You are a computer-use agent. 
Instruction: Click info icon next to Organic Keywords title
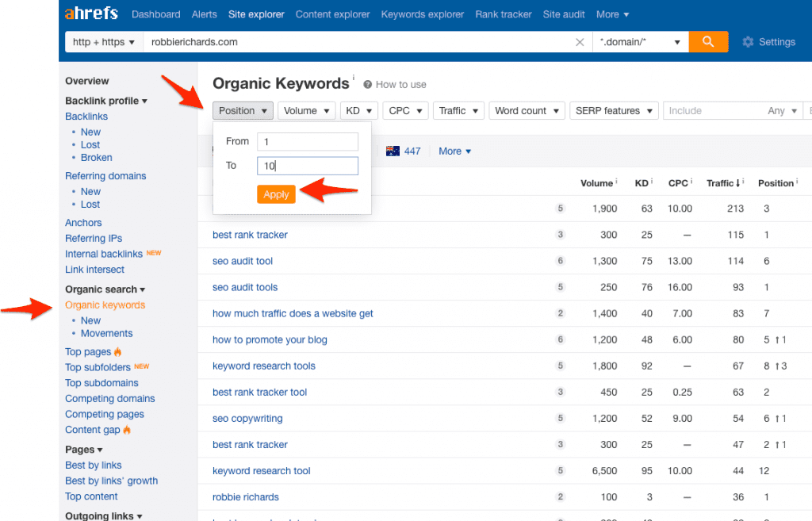click(x=354, y=78)
